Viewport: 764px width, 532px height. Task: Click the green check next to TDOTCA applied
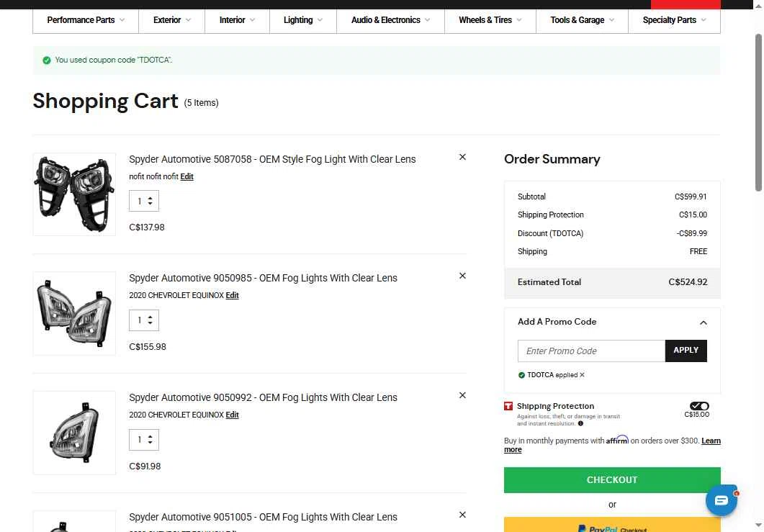tap(521, 375)
